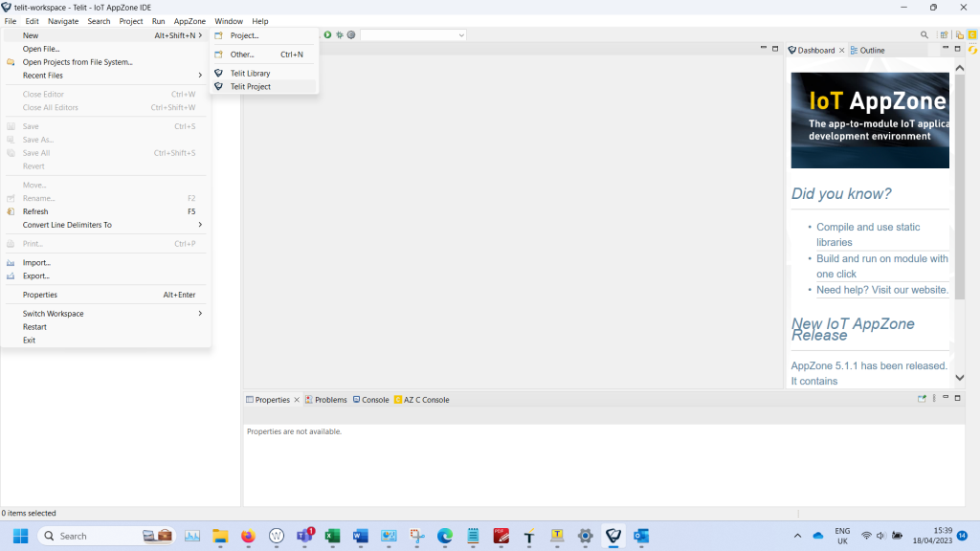Click the Search magnifier in IDE toolbar
Screen dimensions: 980x551
coord(924,35)
